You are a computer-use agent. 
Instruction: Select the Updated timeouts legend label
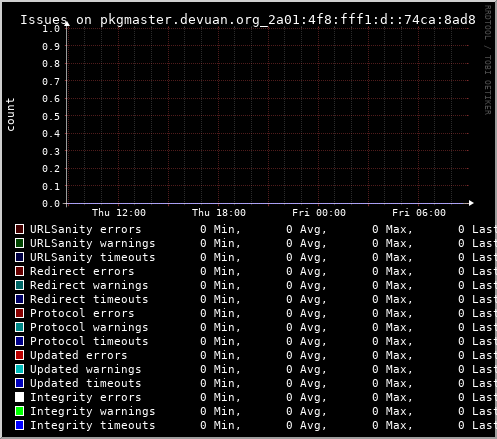[x=86, y=383]
